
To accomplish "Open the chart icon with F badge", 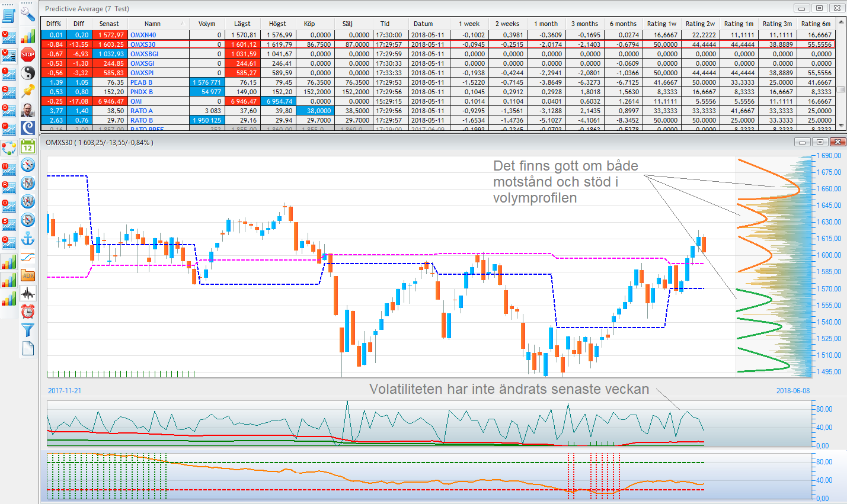I will point(9,129).
